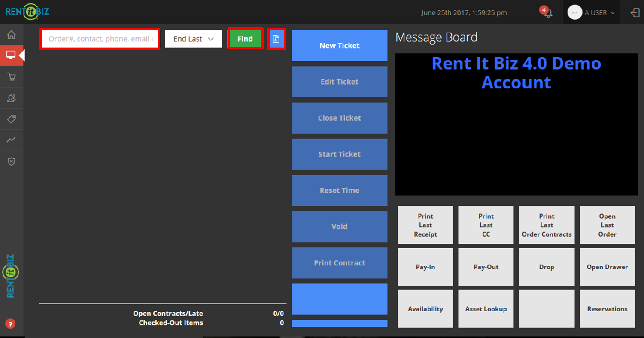
Task: Click the Drop button
Action: pyautogui.click(x=547, y=267)
